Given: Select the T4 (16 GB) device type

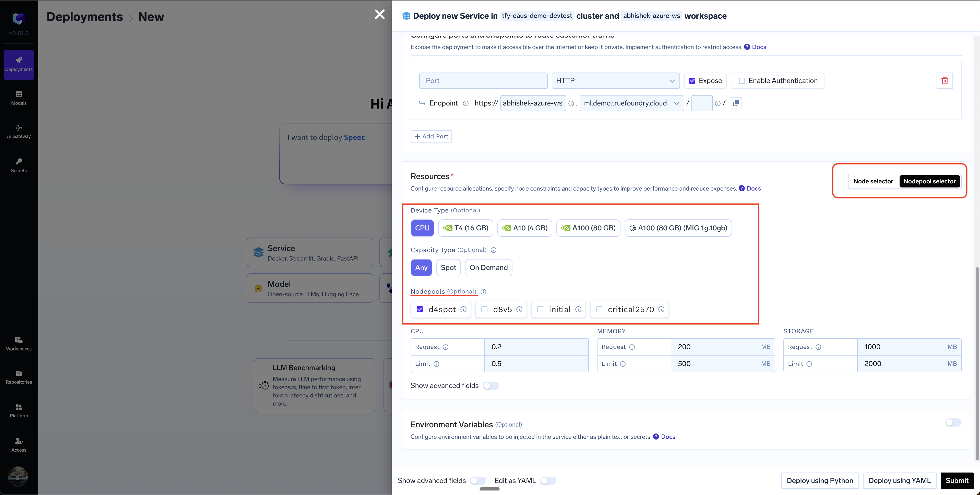Looking at the screenshot, I should [x=466, y=228].
